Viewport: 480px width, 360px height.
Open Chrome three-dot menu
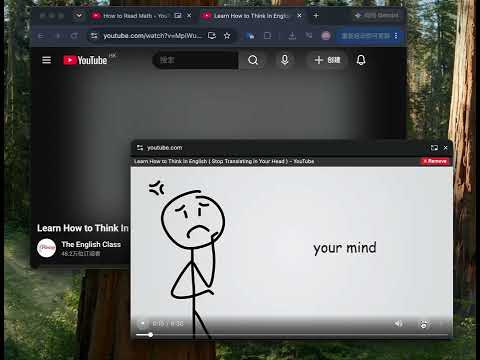tap(396, 36)
